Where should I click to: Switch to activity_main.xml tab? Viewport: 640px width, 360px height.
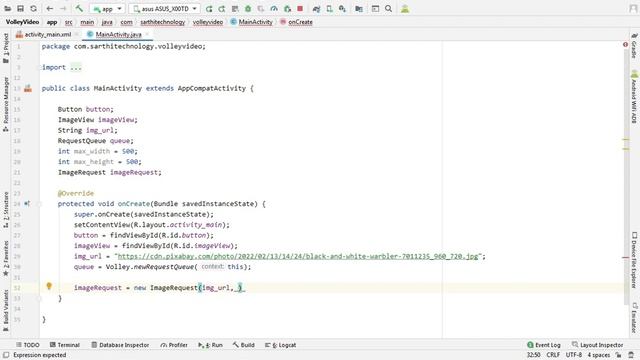(x=47, y=34)
